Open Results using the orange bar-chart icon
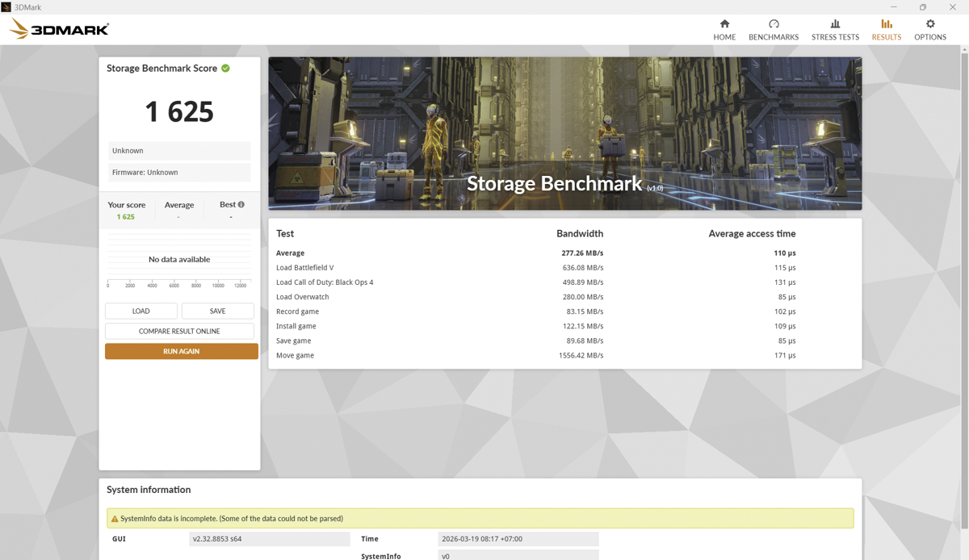969x560 pixels. [x=886, y=25]
